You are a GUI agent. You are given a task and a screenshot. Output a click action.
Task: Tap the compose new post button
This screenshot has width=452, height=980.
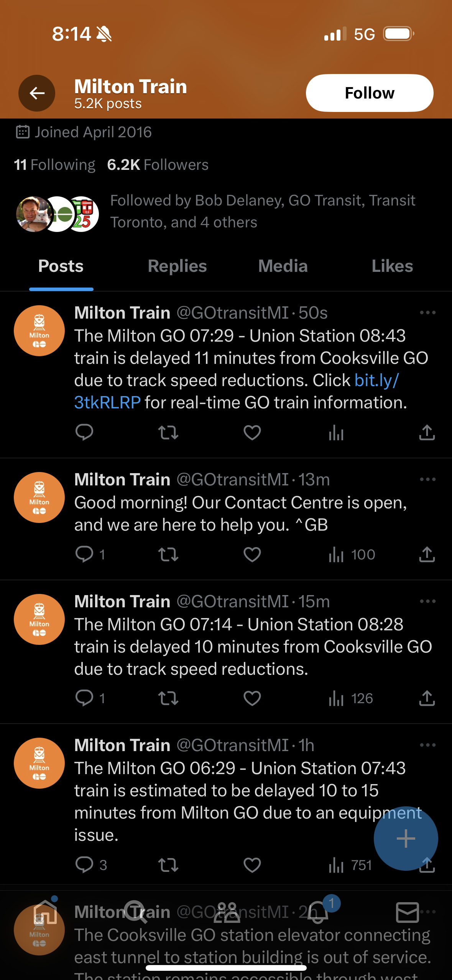pyautogui.click(x=406, y=838)
